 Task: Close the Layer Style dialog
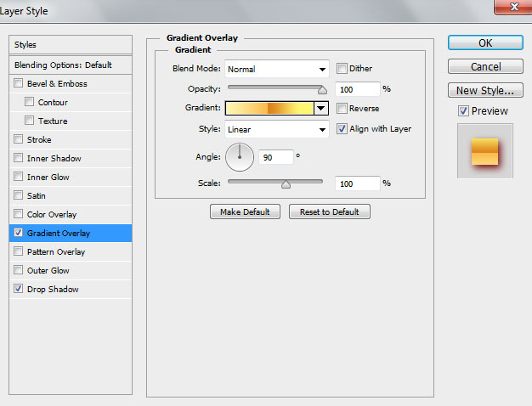click(513, 7)
